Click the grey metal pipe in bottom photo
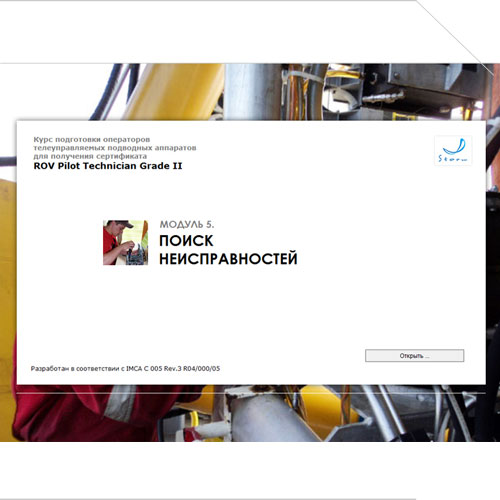Screen dimensions: 500x500 point(267,417)
